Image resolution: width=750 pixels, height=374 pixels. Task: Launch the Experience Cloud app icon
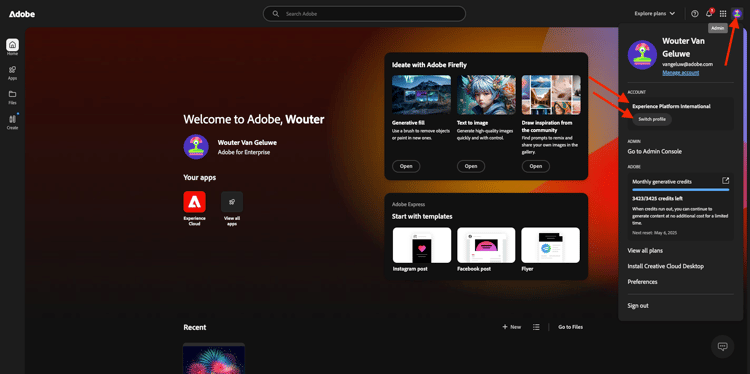click(x=195, y=202)
